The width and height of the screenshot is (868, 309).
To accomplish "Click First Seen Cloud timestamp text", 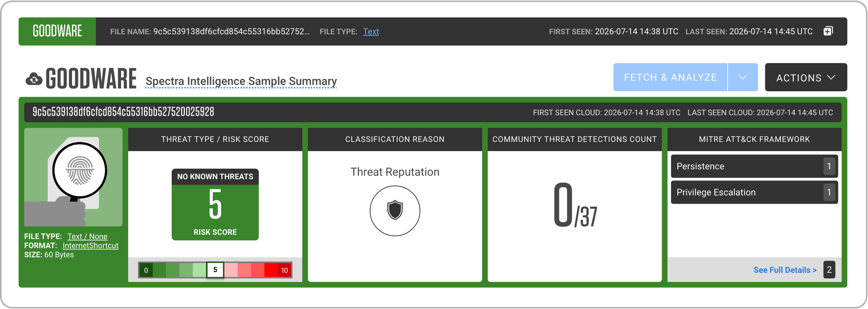I will click(607, 112).
